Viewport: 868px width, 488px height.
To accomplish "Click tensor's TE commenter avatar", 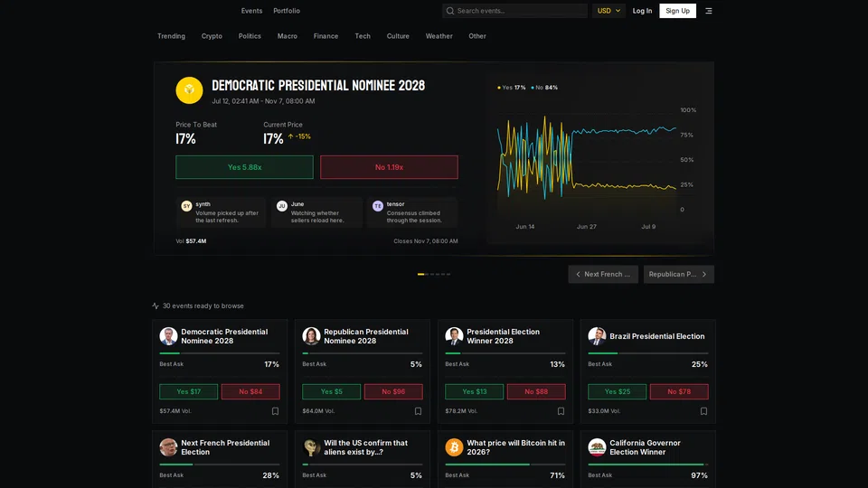I will (378, 206).
